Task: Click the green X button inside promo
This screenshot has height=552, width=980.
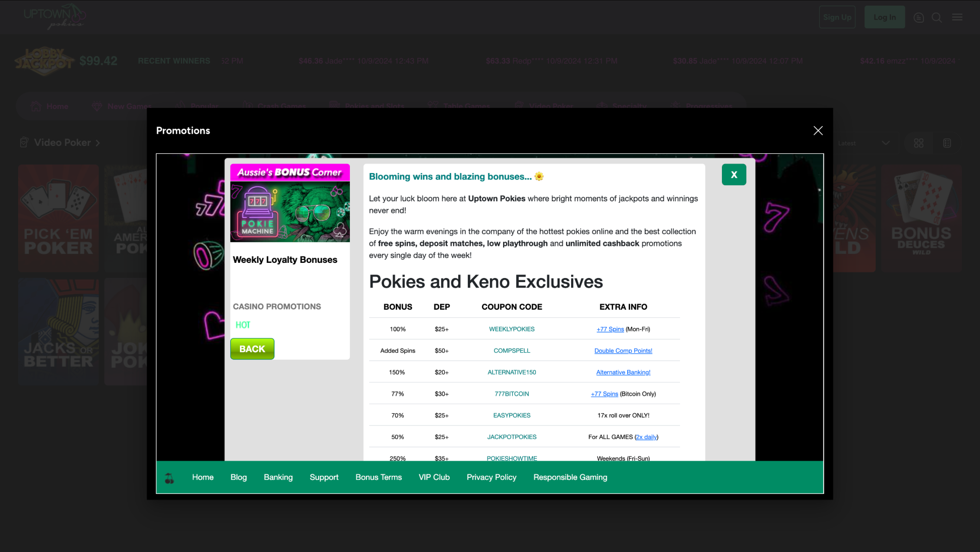Action: 733,175
